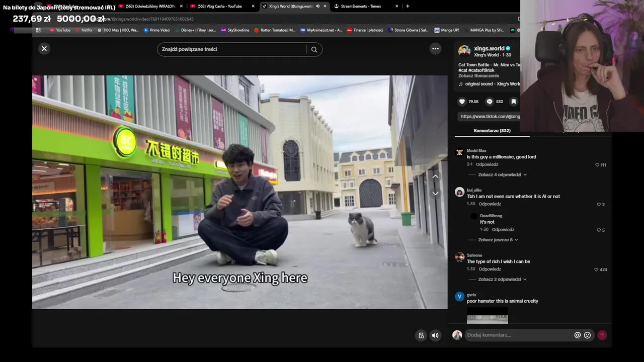Open the Disney+ bookmark
The image size is (644, 362).
[x=195, y=30]
